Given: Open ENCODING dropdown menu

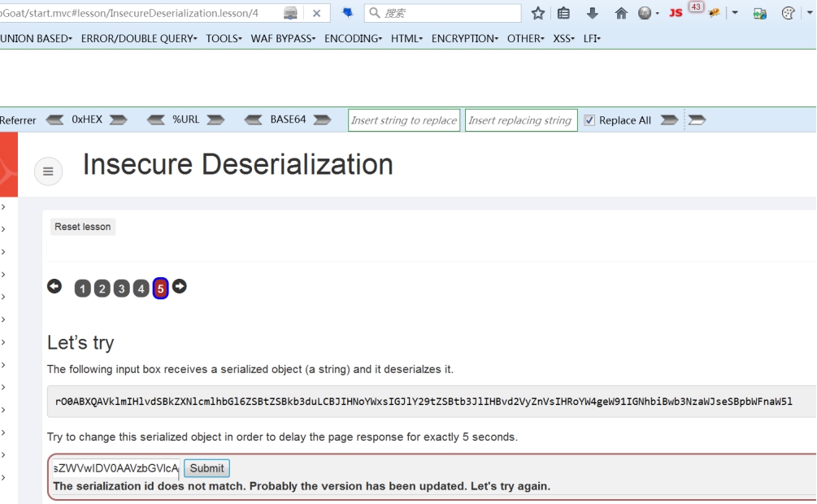Looking at the screenshot, I should [354, 38].
